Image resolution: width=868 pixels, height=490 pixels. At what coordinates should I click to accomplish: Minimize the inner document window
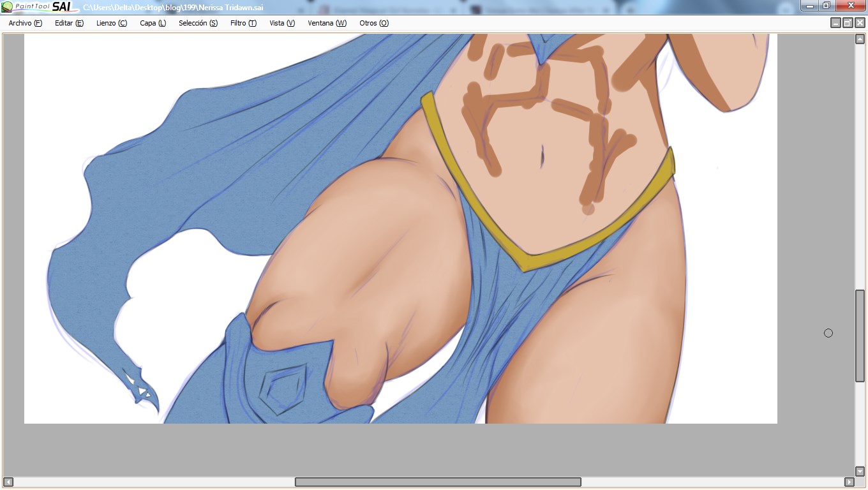coord(835,23)
